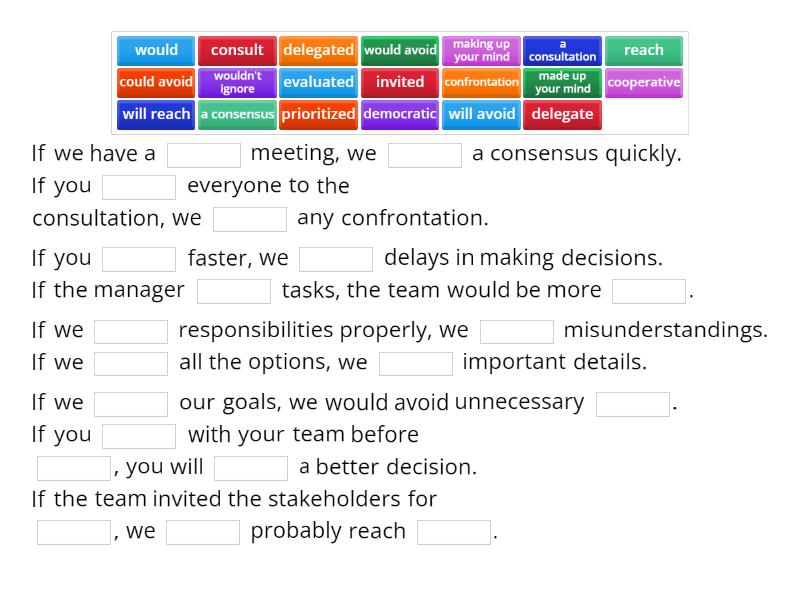Pick the blue 'evaluated' tile
Screen dimensions: 800x600
coord(318,82)
